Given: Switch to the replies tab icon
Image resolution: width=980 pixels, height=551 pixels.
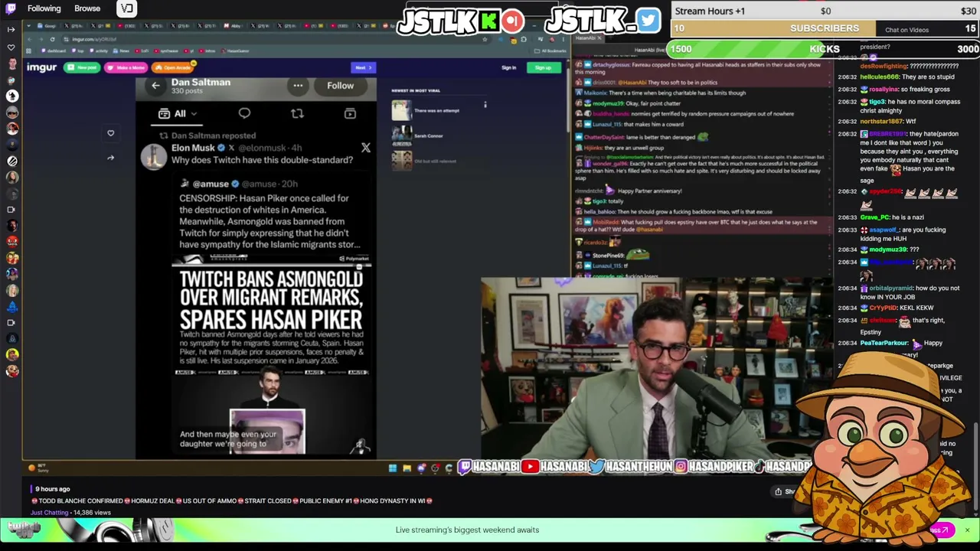Looking at the screenshot, I should pyautogui.click(x=244, y=113).
